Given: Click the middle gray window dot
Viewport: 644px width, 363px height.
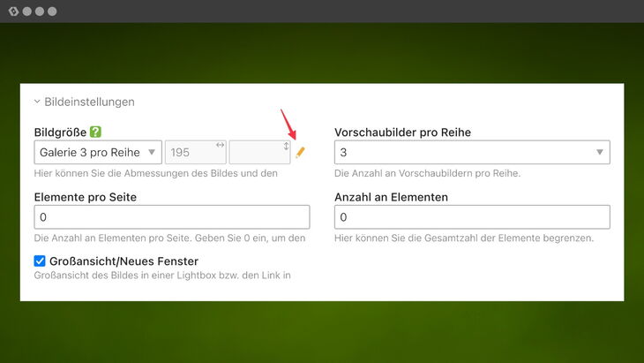Looking at the screenshot, I should tap(40, 11).
